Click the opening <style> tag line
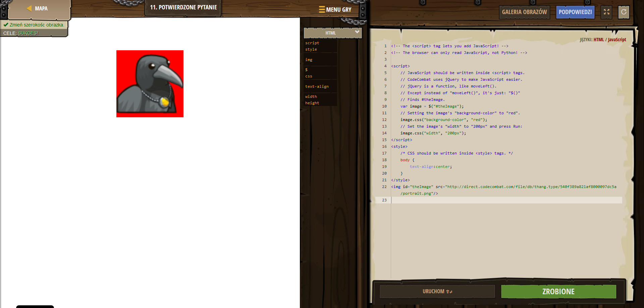The width and height of the screenshot is (644, 308). pos(399,146)
